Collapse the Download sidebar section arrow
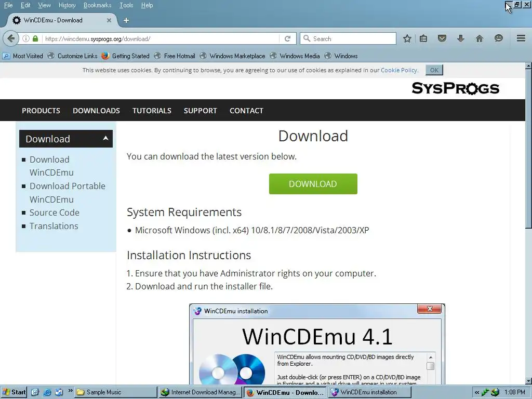532x399 pixels. click(x=105, y=138)
